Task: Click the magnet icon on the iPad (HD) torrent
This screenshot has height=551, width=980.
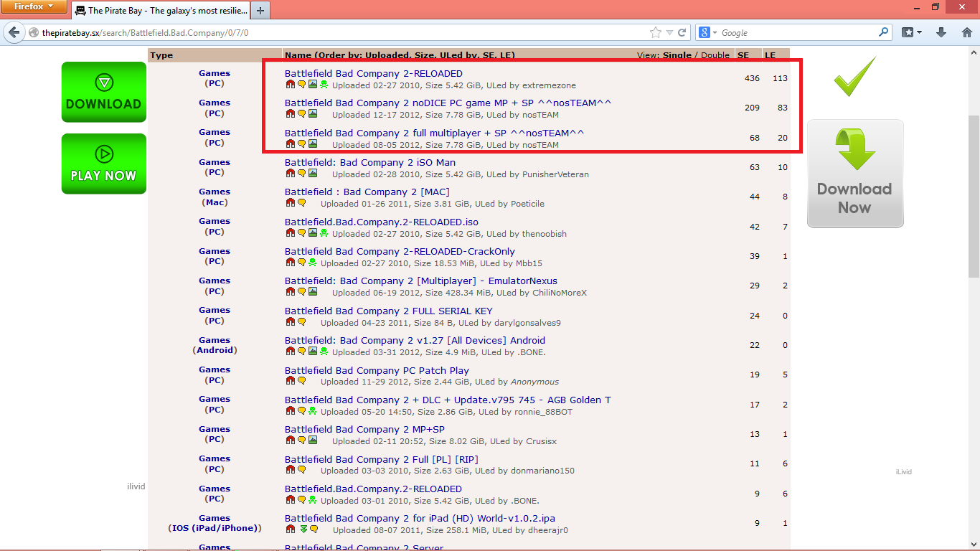Action: (x=291, y=529)
